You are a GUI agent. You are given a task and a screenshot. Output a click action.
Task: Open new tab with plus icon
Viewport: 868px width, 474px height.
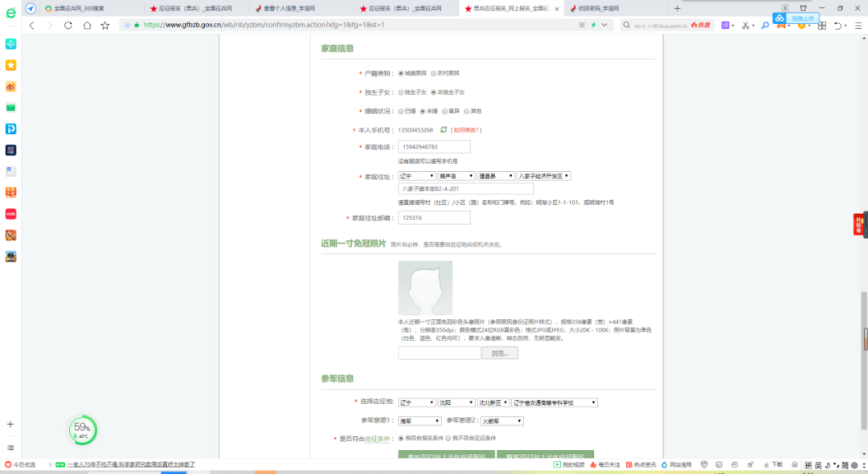[x=677, y=8]
